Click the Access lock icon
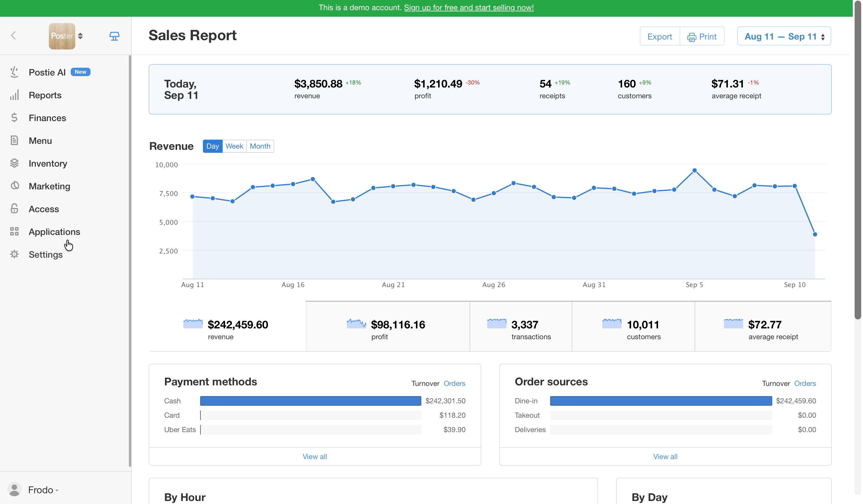Image resolution: width=863 pixels, height=504 pixels. point(14,209)
